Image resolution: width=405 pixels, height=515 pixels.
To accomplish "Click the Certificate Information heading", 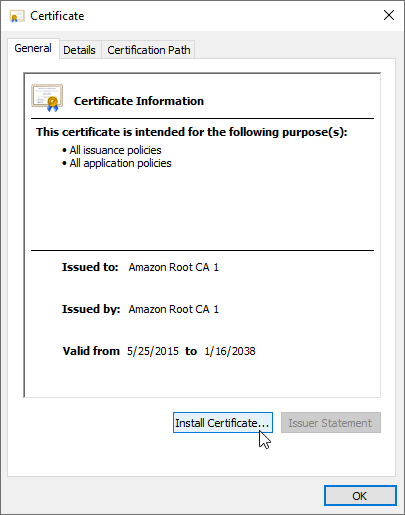I will [x=139, y=101].
